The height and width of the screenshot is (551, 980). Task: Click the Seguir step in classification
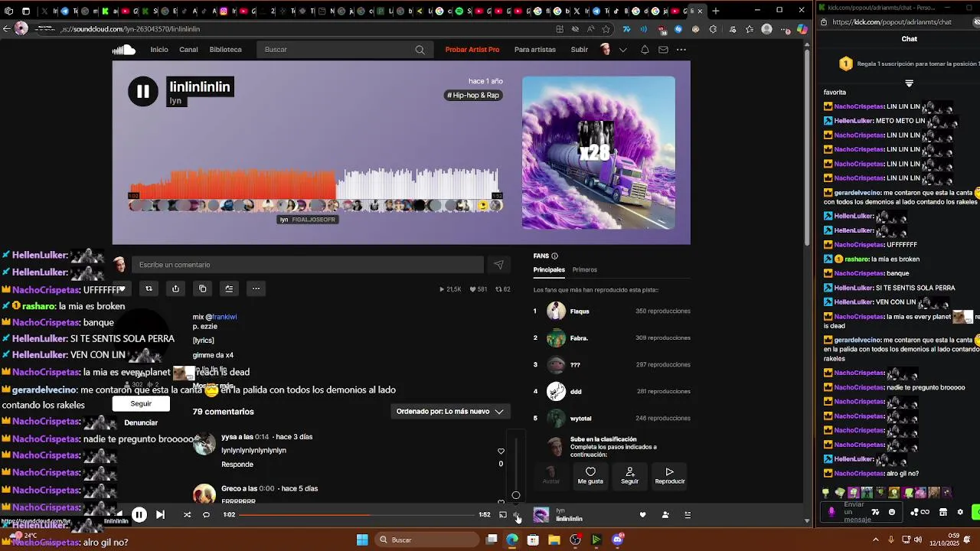(630, 475)
